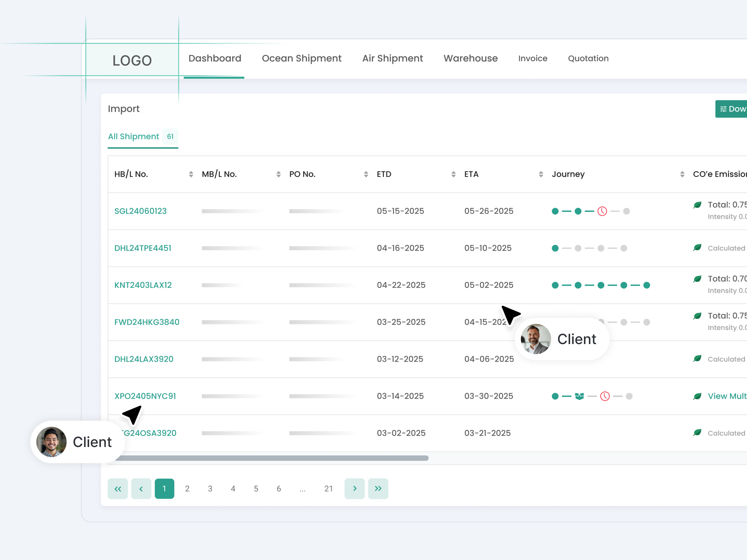This screenshot has width=747, height=560.
Task: Click the red clock icon in SGL24060123 journey
Action: [x=602, y=211]
